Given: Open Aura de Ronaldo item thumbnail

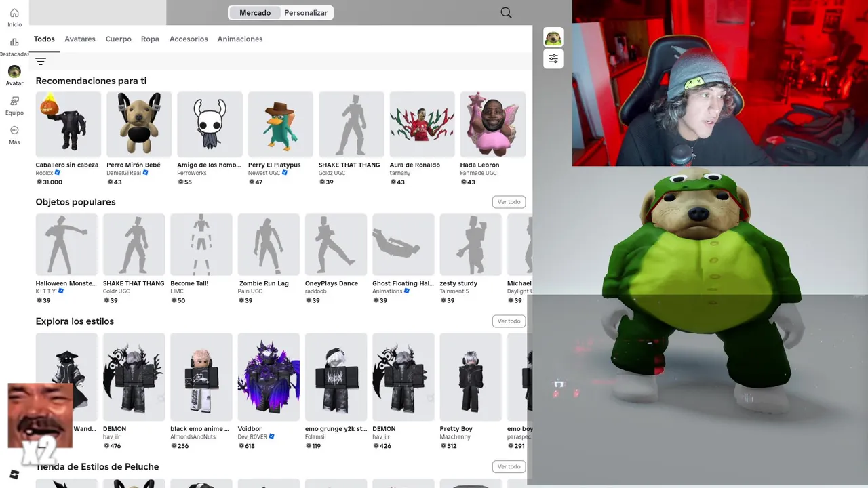Looking at the screenshot, I should click(422, 124).
